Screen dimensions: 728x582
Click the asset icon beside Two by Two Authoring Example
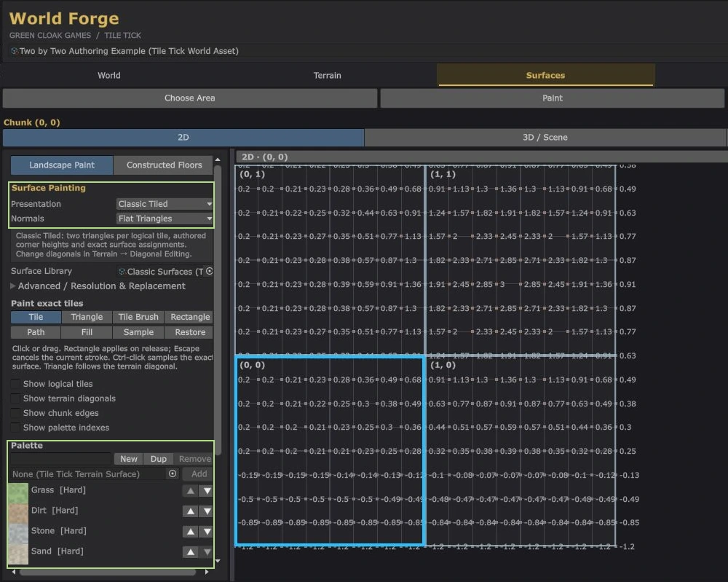pyautogui.click(x=15, y=51)
